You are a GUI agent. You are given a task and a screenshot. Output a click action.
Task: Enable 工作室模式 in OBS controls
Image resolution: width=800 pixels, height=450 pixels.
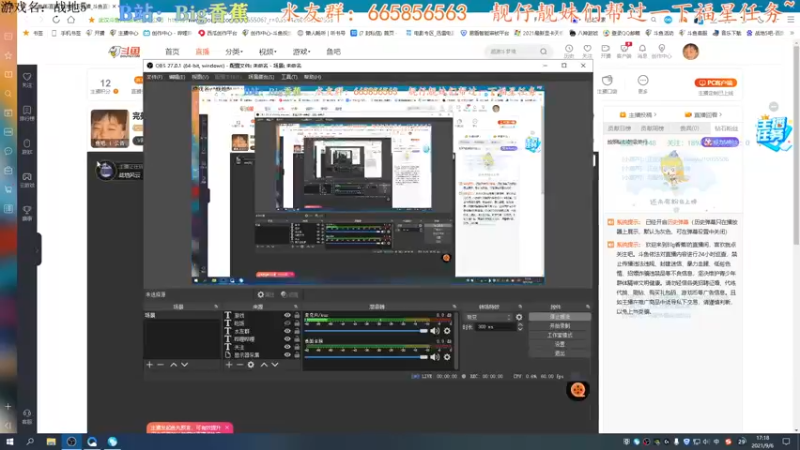(560, 335)
